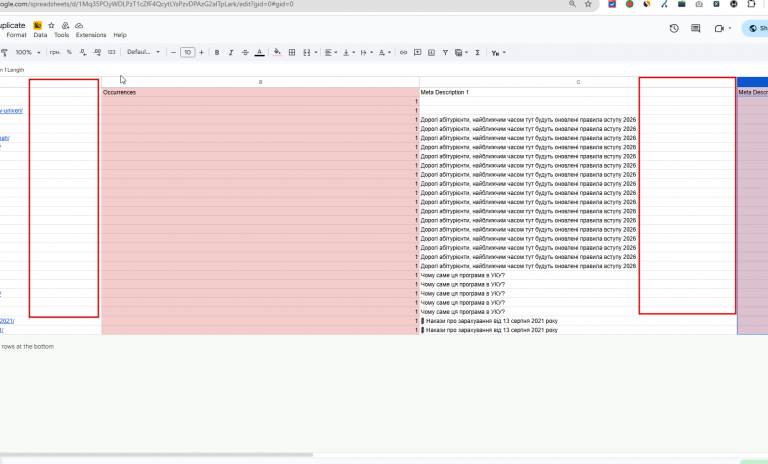Open text rotation options
The image size is (768, 464).
[384, 52]
